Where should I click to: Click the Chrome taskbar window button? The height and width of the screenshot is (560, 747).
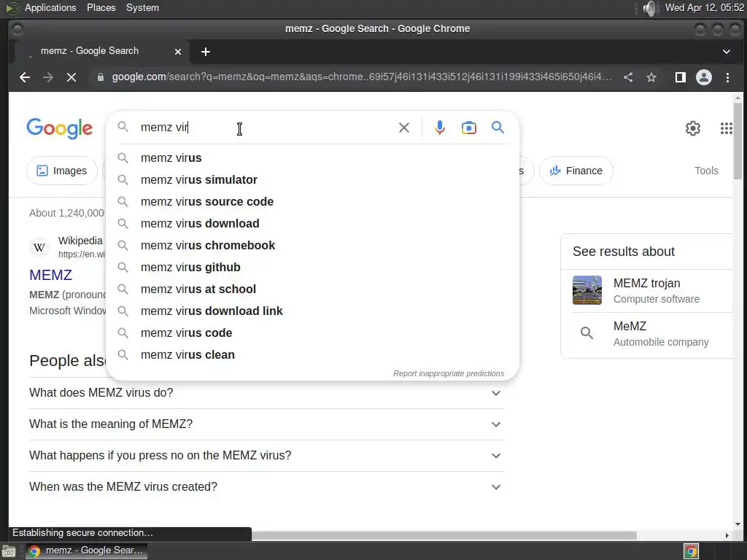(86, 551)
